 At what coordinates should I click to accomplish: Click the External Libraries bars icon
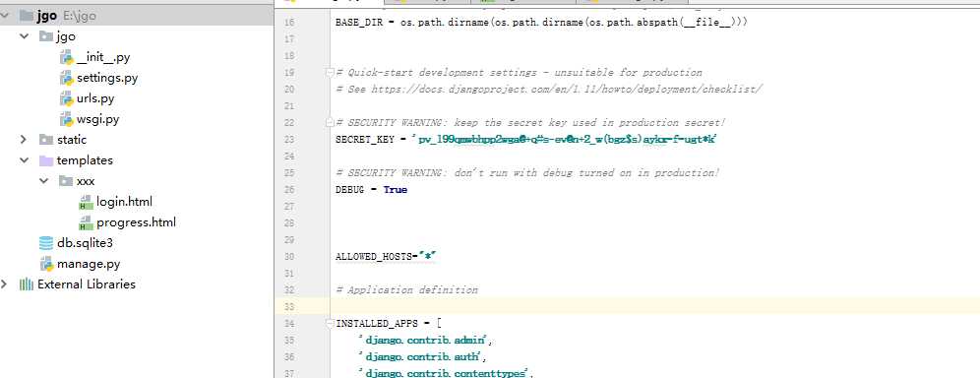click(x=27, y=284)
